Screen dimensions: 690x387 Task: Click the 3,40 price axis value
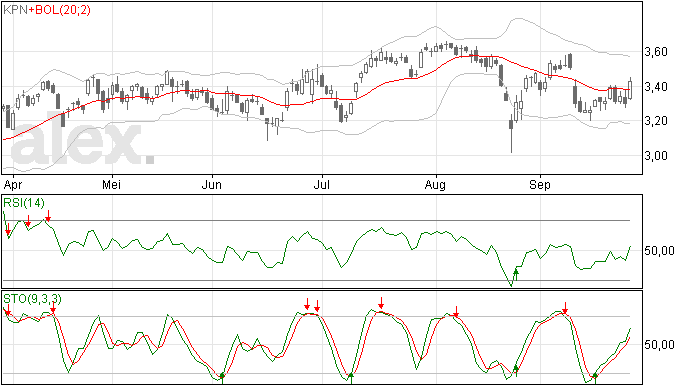tap(656, 87)
